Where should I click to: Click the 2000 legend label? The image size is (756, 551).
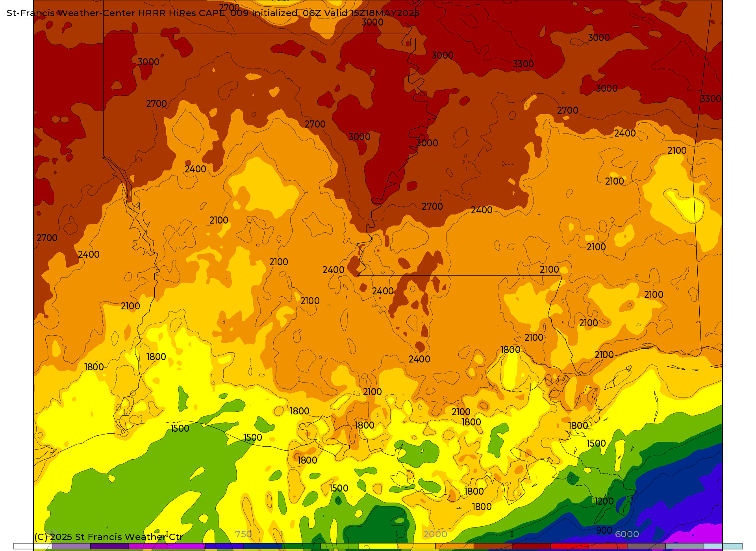point(435,534)
